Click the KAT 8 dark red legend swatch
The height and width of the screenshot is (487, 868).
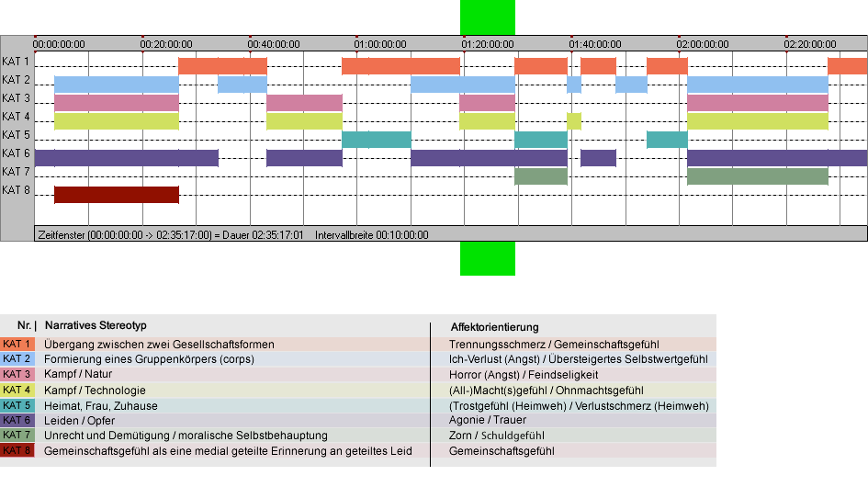point(17,450)
